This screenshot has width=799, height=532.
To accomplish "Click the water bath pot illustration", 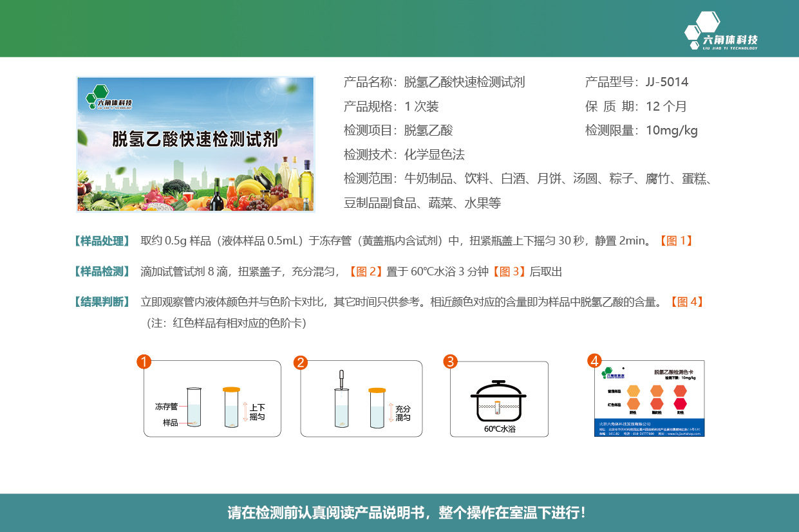I will coord(499,401).
